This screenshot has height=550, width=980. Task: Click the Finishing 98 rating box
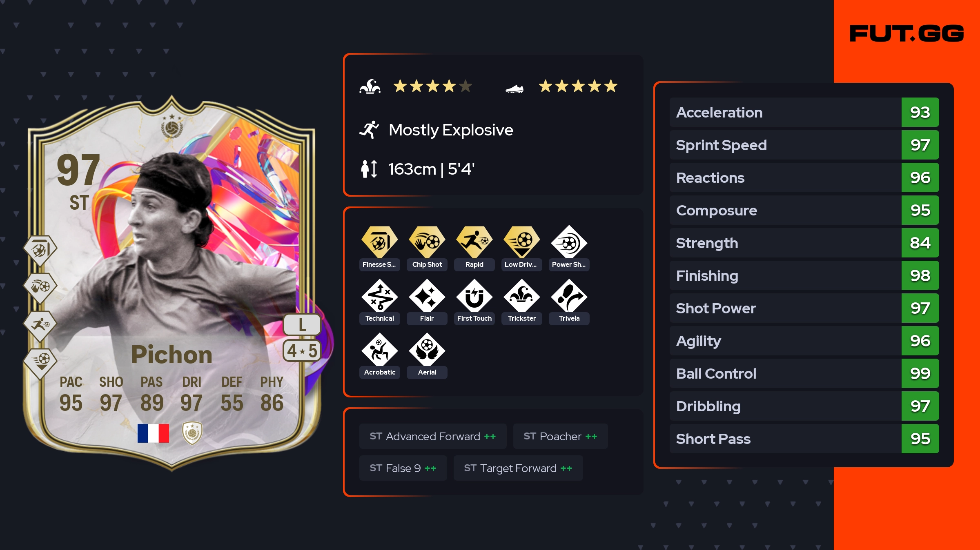click(920, 275)
